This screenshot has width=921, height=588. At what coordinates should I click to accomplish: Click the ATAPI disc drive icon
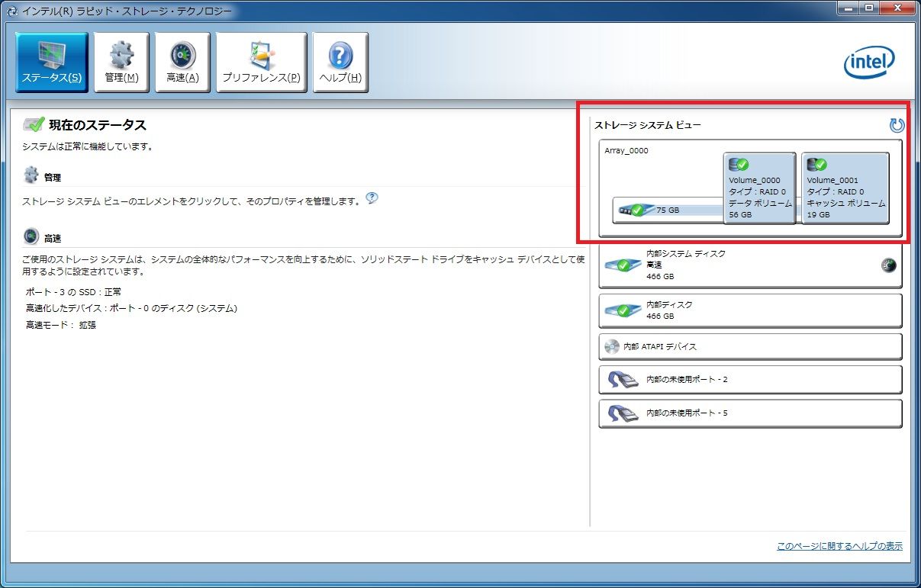pos(611,346)
